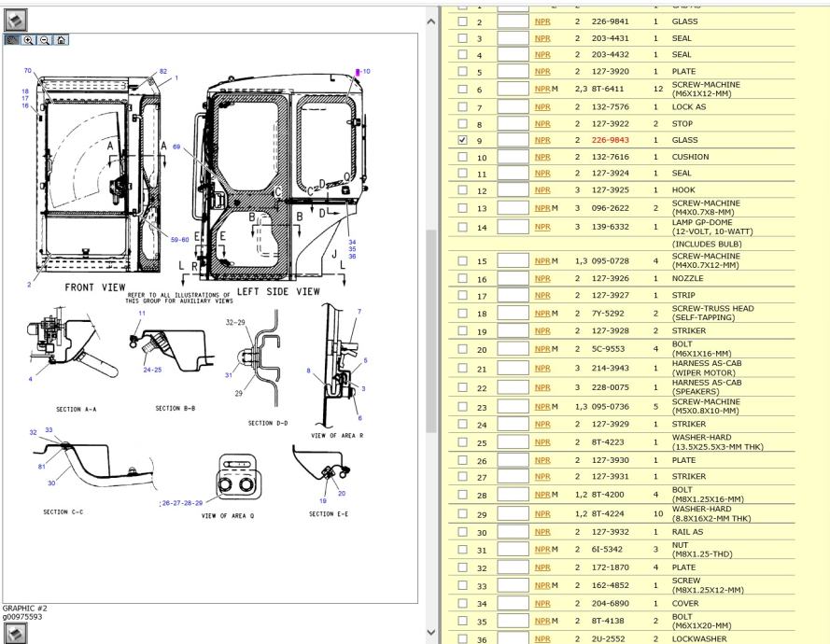Select checkbox for item 21 wiper motor harness
The height and width of the screenshot is (644, 830).
coord(462,369)
